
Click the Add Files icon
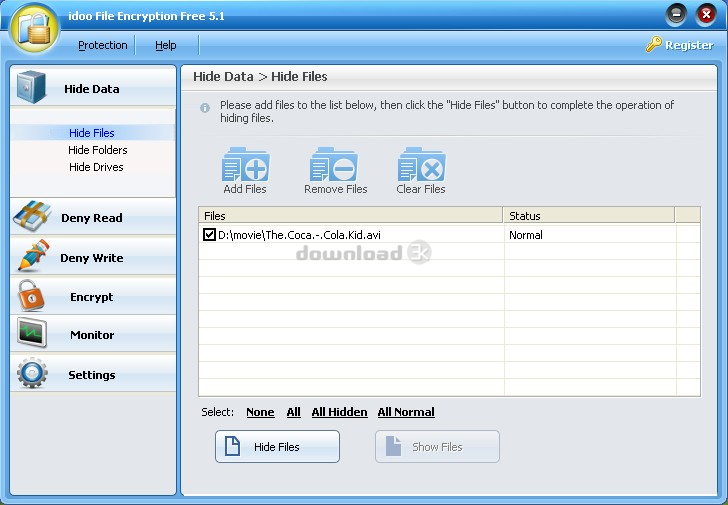click(245, 164)
